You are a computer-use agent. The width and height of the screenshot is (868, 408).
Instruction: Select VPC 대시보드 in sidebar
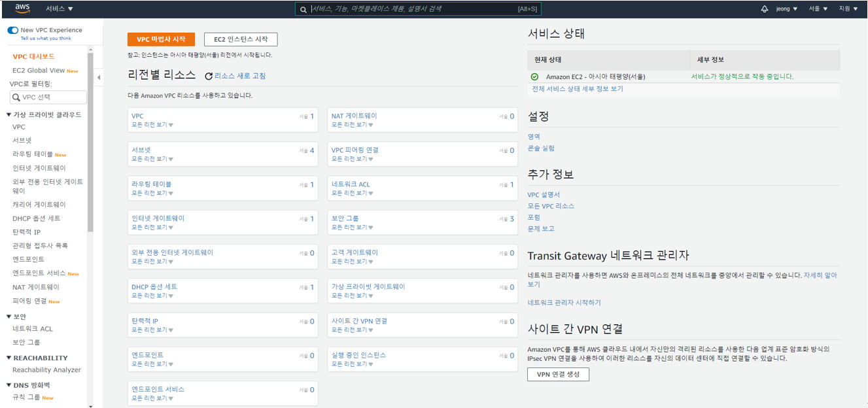coord(34,57)
